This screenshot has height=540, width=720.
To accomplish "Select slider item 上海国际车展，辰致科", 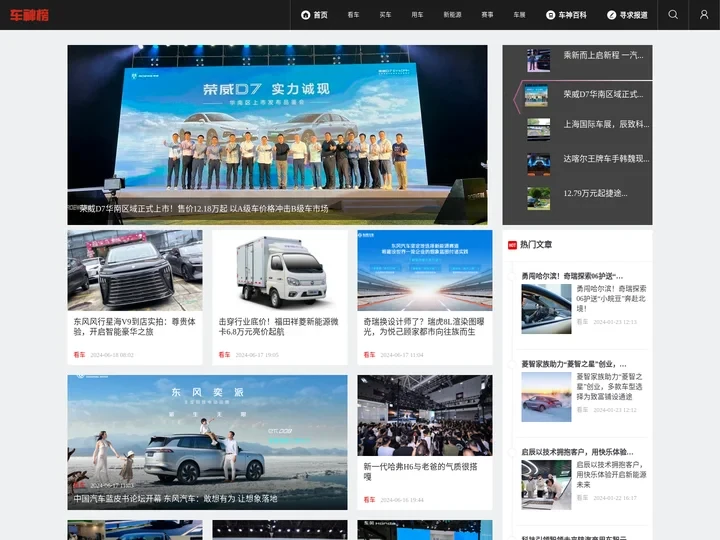I will 606,124.
